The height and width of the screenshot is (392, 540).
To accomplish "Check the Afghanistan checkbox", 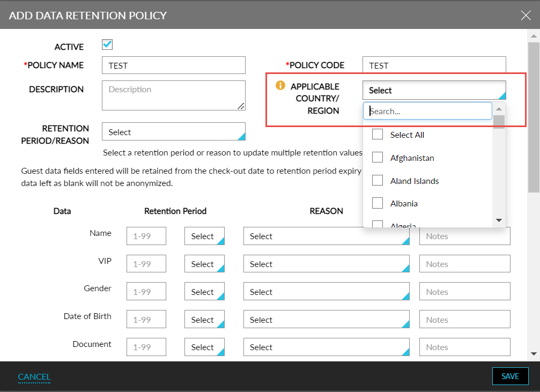I will 377,158.
